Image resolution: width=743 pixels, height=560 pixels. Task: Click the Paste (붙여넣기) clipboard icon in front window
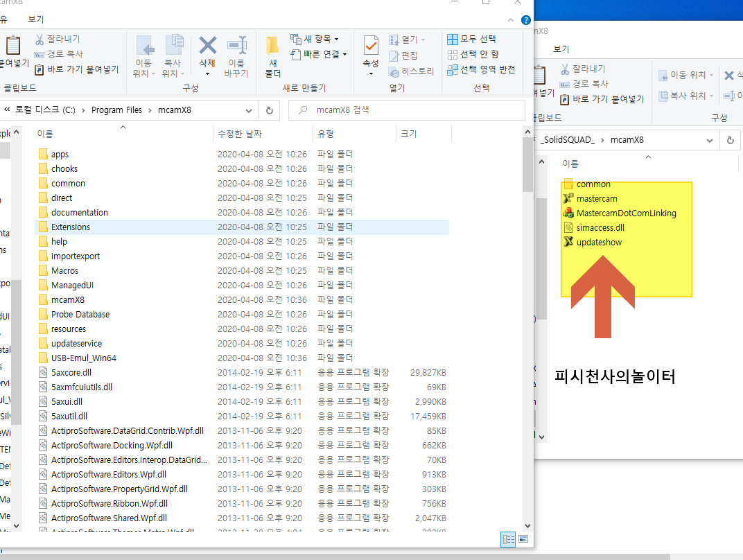pos(12,46)
